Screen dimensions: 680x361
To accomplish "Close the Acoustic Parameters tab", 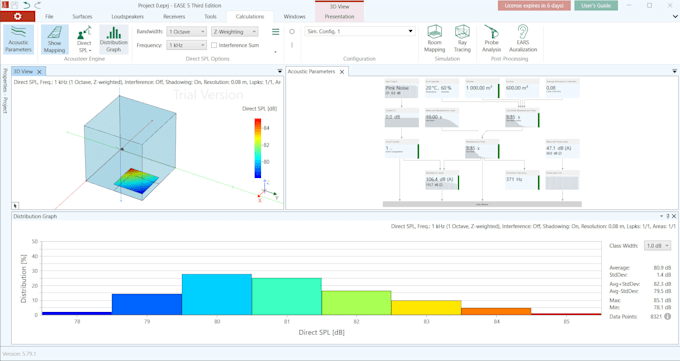I will (x=342, y=72).
